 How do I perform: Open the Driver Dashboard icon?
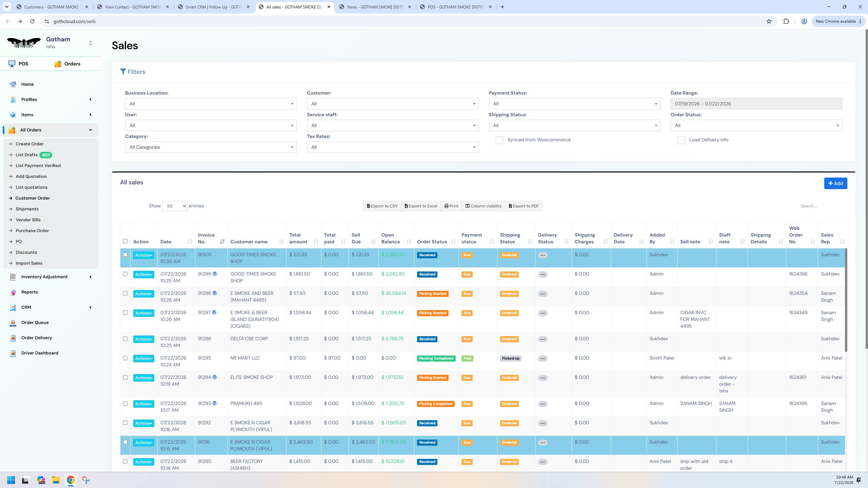coord(13,353)
